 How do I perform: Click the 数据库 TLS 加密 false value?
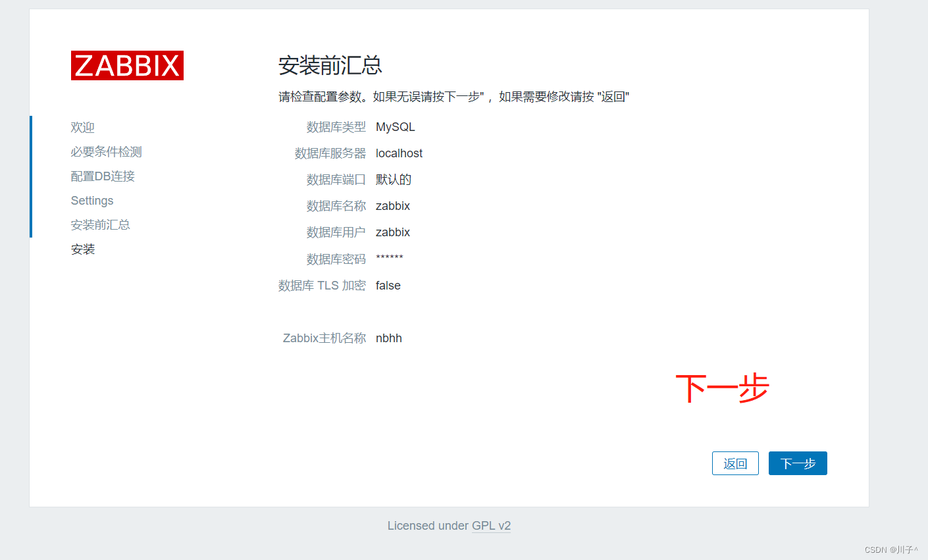point(388,285)
